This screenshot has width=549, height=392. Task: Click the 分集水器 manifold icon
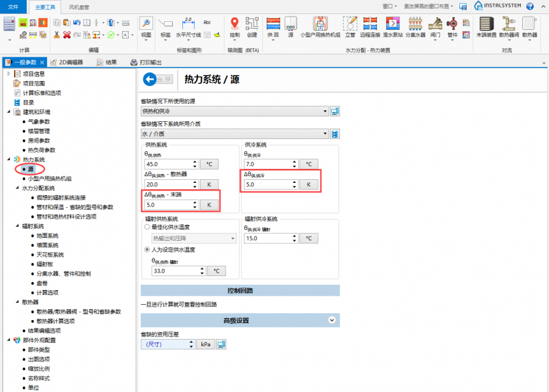(415, 24)
